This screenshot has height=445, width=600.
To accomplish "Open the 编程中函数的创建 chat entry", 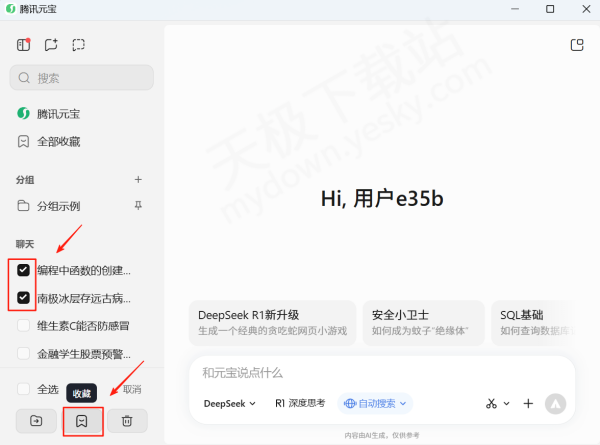I will [x=84, y=270].
